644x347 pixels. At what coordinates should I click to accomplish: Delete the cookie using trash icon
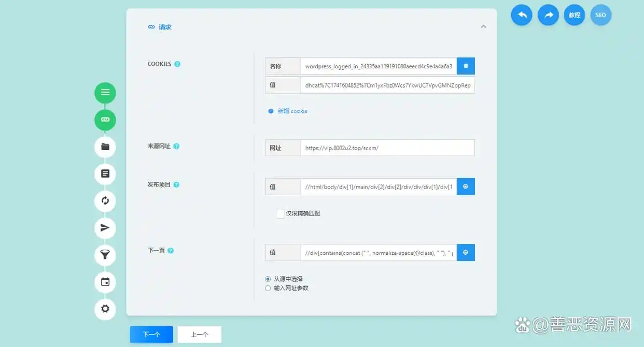tap(466, 66)
